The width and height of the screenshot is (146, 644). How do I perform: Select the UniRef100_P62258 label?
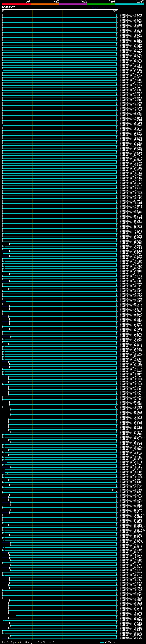(x=131, y=394)
